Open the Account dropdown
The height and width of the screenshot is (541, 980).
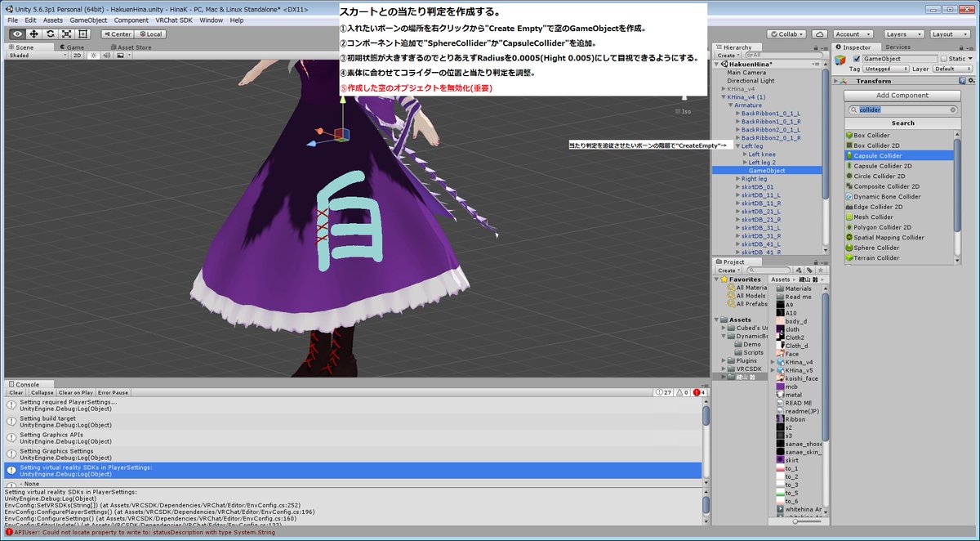[x=853, y=34]
